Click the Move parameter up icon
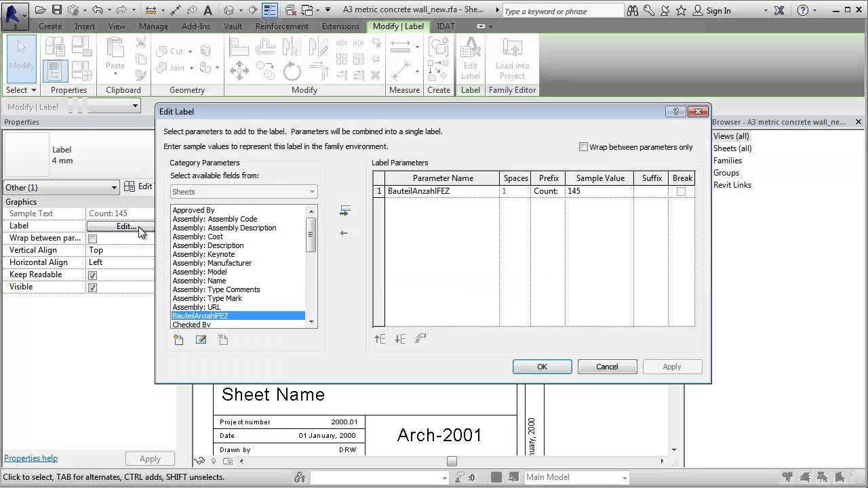This screenshot has height=488, width=868. point(380,339)
